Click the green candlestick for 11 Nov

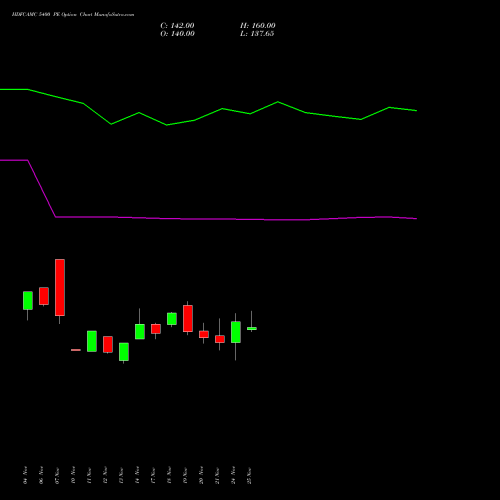click(92, 341)
